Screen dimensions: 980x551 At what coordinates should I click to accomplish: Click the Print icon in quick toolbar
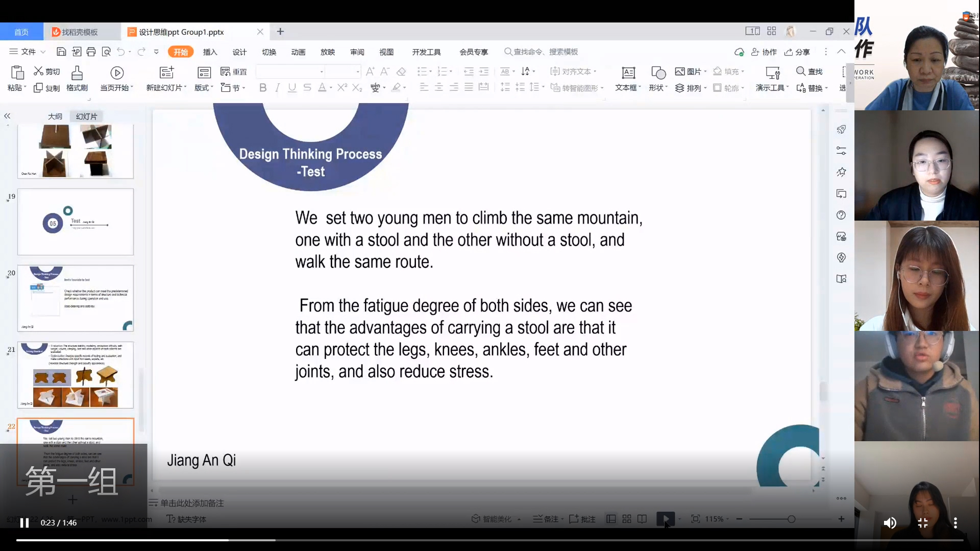point(91,52)
